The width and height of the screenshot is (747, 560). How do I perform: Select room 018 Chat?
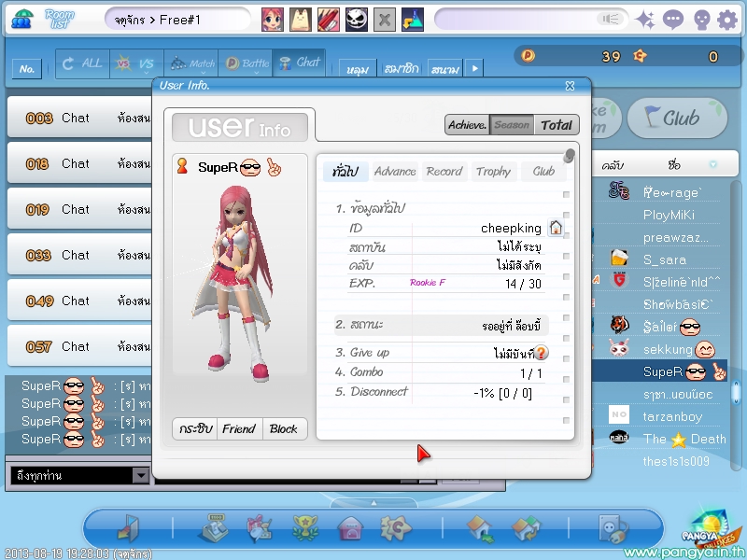[80, 163]
